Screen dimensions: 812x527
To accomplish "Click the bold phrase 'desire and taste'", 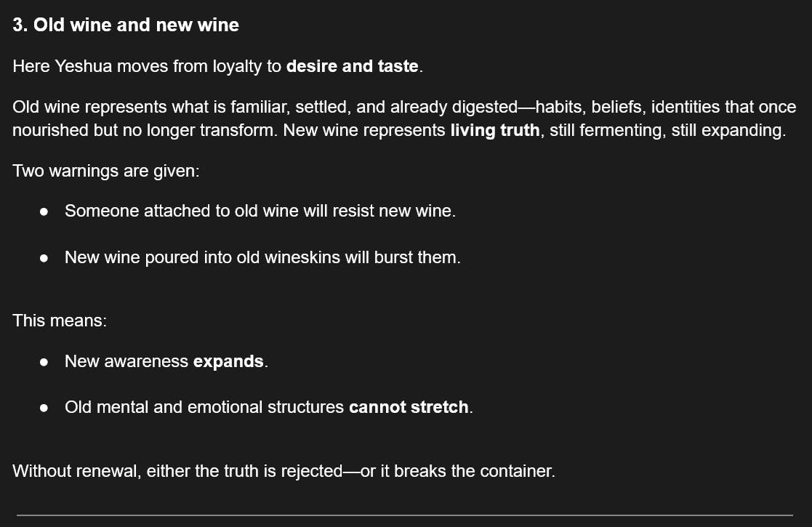I will point(352,66).
